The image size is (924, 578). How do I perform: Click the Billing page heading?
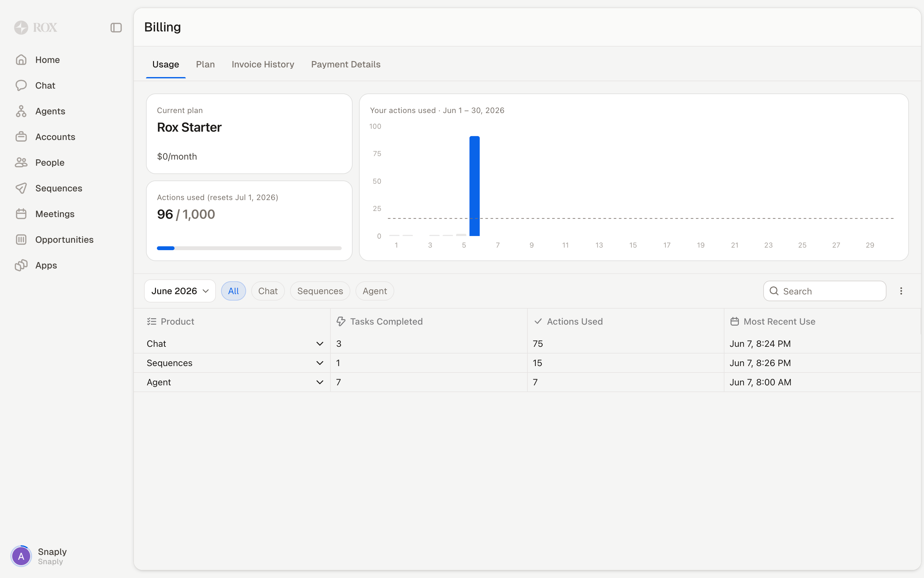click(x=163, y=27)
